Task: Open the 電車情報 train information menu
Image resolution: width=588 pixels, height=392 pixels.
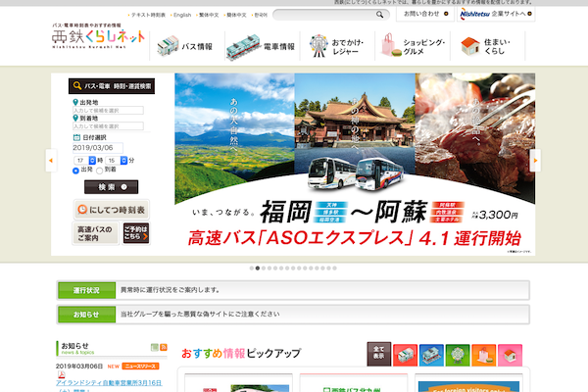Action: click(x=262, y=46)
